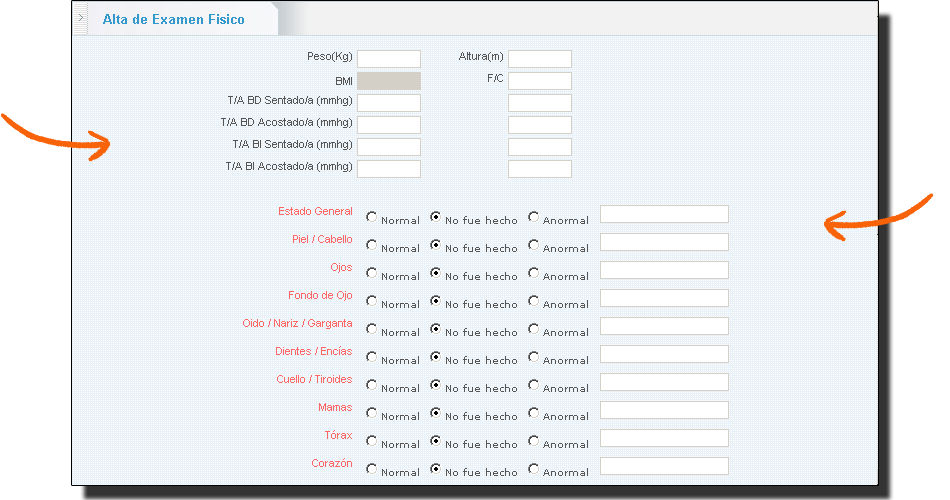Click the Estado General comment text box
Viewport: 950px width, 500px height.
point(664,214)
